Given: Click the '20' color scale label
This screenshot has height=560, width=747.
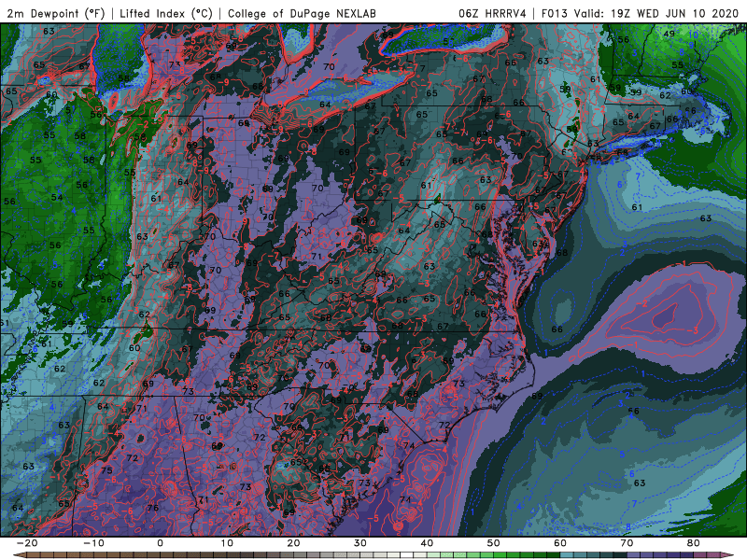Looking at the screenshot, I should [293, 543].
